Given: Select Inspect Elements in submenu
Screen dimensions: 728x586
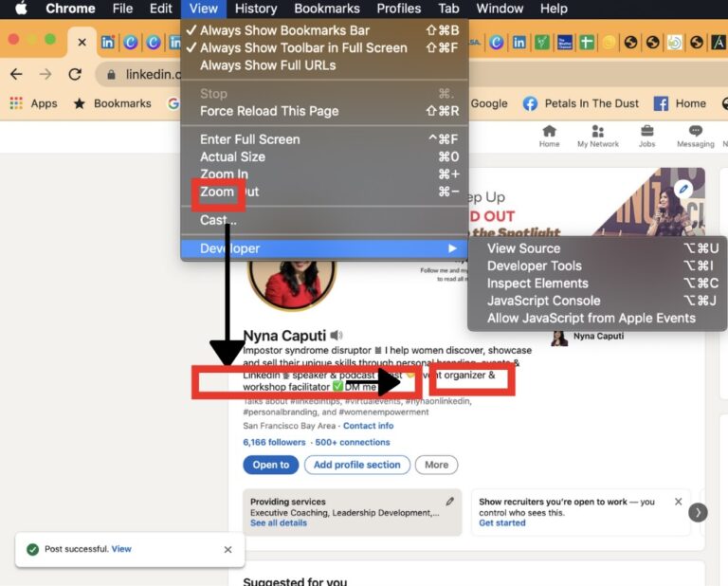Looking at the screenshot, I should (x=597, y=284).
